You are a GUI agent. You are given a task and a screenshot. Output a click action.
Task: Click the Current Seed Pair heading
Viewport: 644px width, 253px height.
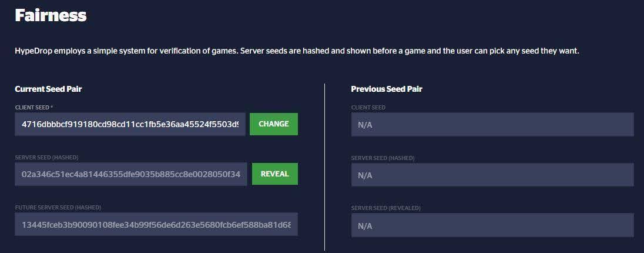coord(48,89)
